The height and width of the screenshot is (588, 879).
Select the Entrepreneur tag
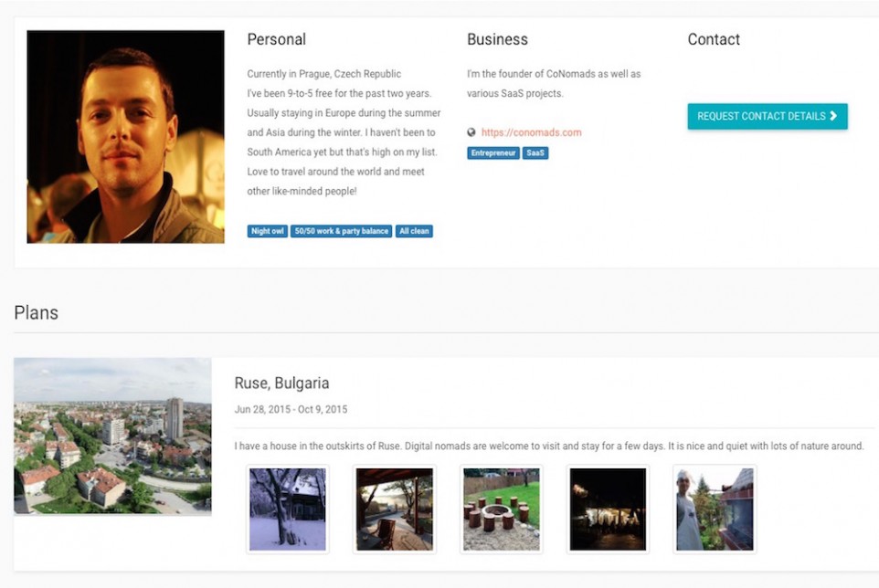493,153
